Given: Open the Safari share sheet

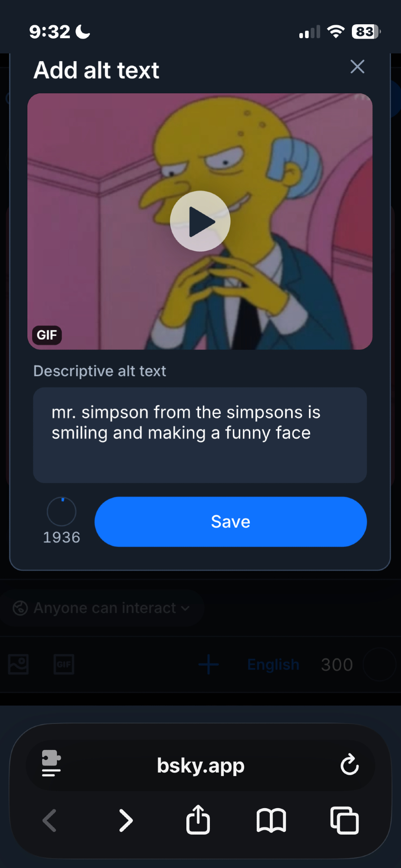Looking at the screenshot, I should (x=198, y=820).
